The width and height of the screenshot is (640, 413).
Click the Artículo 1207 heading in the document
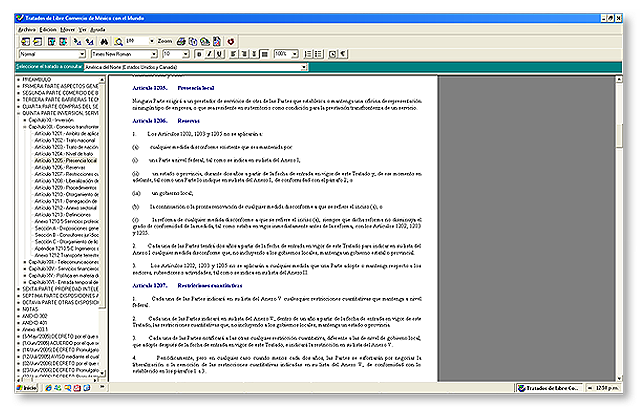(187, 286)
